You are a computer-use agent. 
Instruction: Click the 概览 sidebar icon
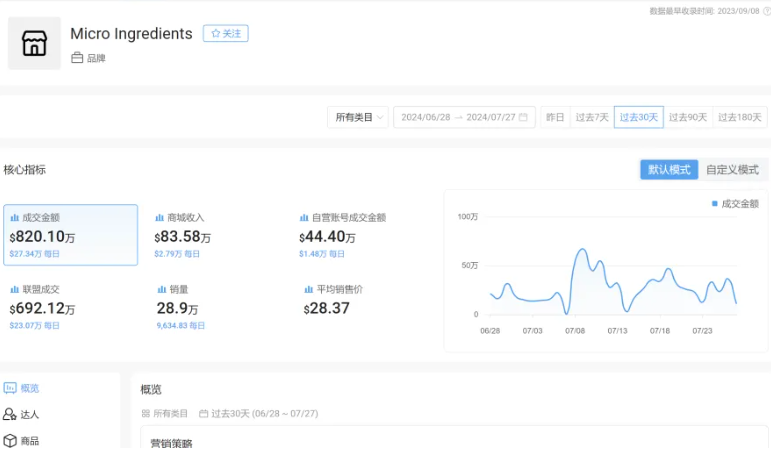click(10, 388)
